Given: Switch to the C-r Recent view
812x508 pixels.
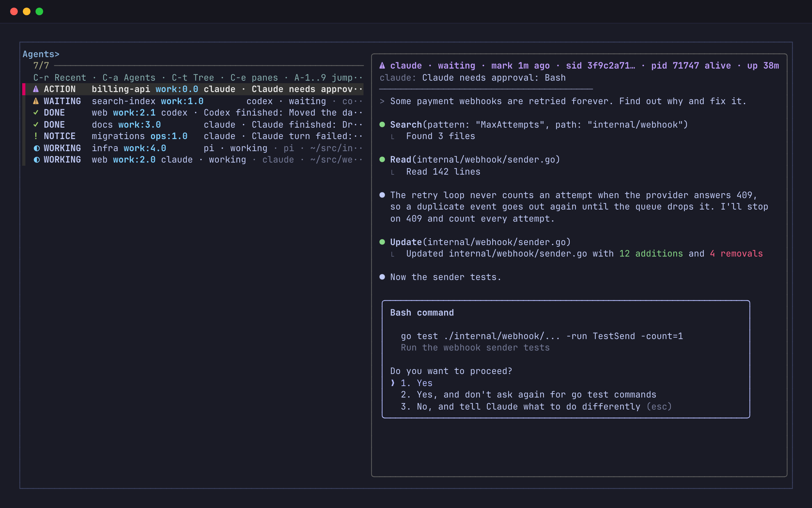Looking at the screenshot, I should pyautogui.click(x=60, y=77).
